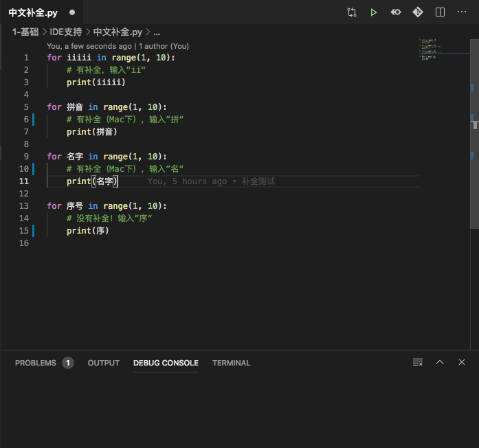
Task: Open the 中文补全.py breadcrumb dropdown
Action: pyautogui.click(x=118, y=32)
